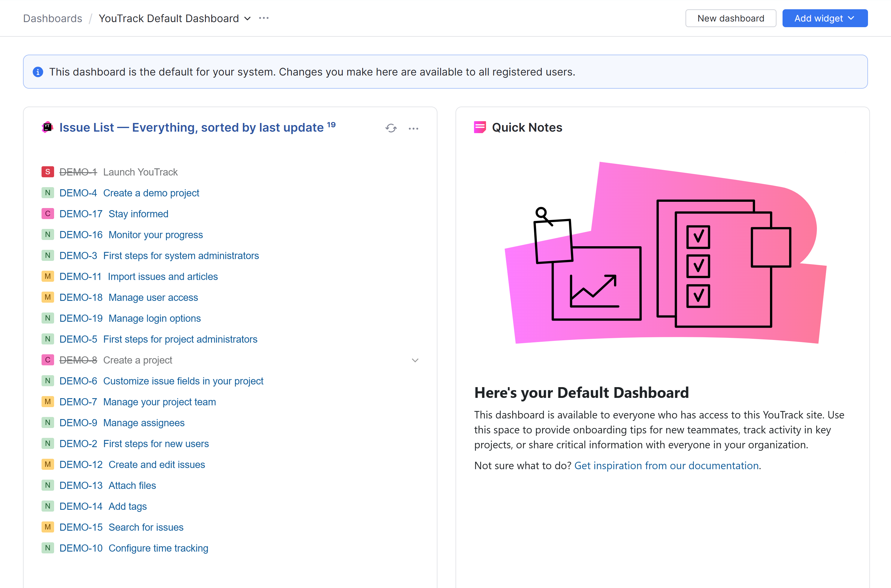Click the refresh icon on the Issue List widget
The height and width of the screenshot is (588, 891).
391,128
